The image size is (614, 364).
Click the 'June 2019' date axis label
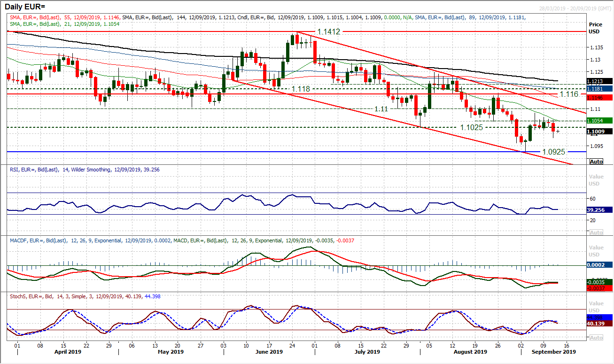coord(269,351)
